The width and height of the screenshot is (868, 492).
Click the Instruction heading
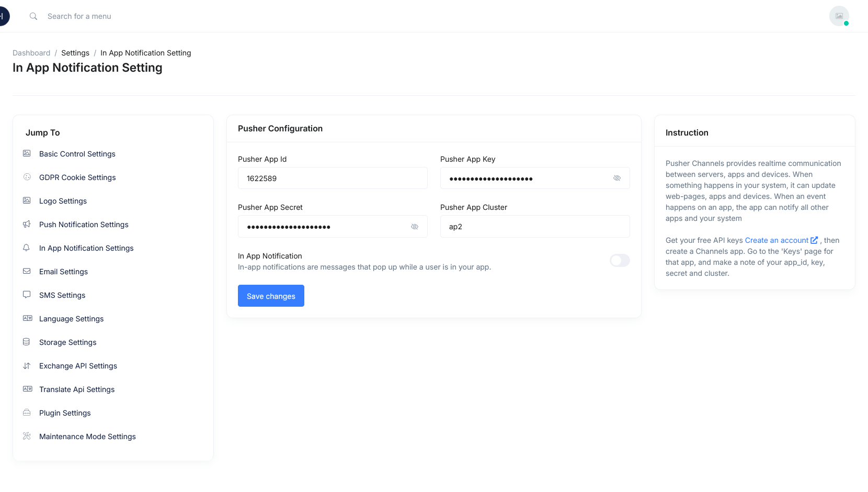(x=687, y=133)
